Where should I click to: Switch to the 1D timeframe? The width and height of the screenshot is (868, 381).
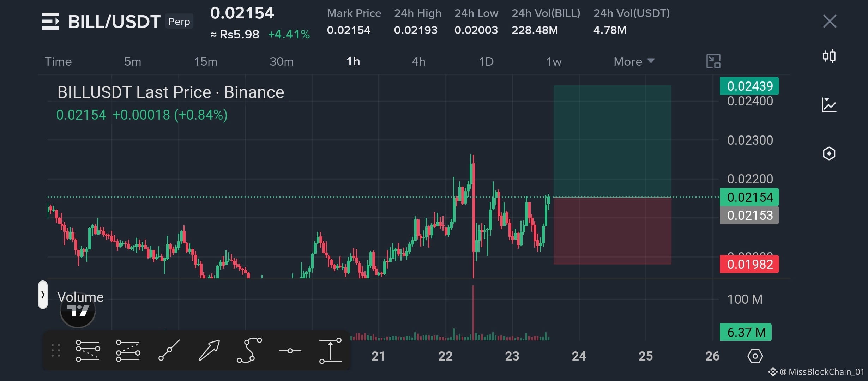(x=486, y=61)
